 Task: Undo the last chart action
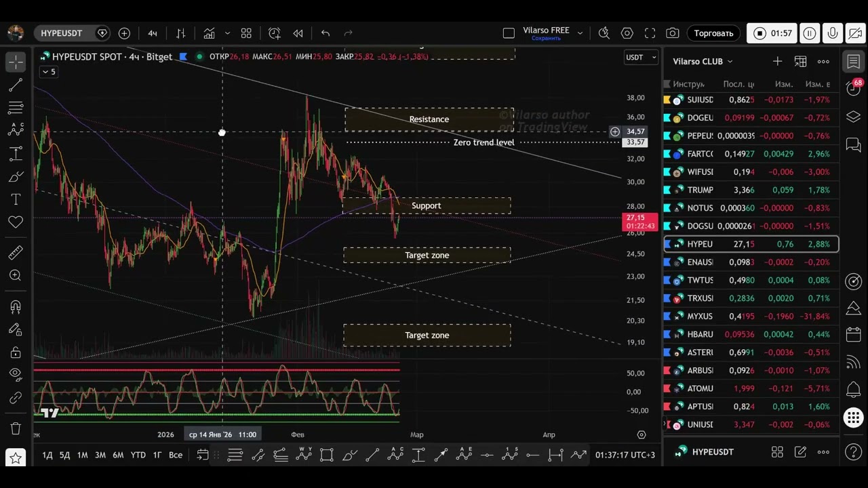(325, 33)
